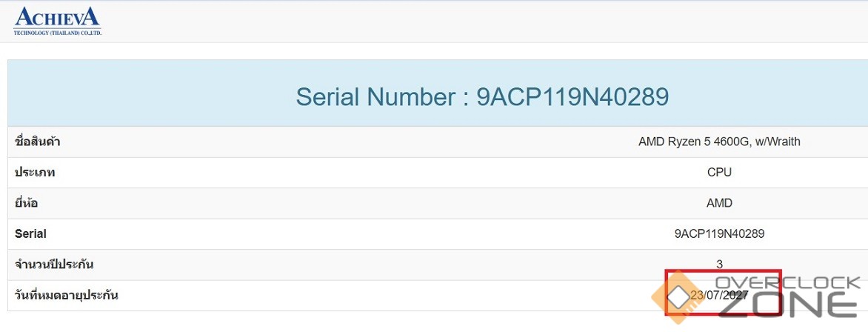The width and height of the screenshot is (868, 332).
Task: Select the AMD Ryzen 5 4600G product name
Action: (x=718, y=142)
